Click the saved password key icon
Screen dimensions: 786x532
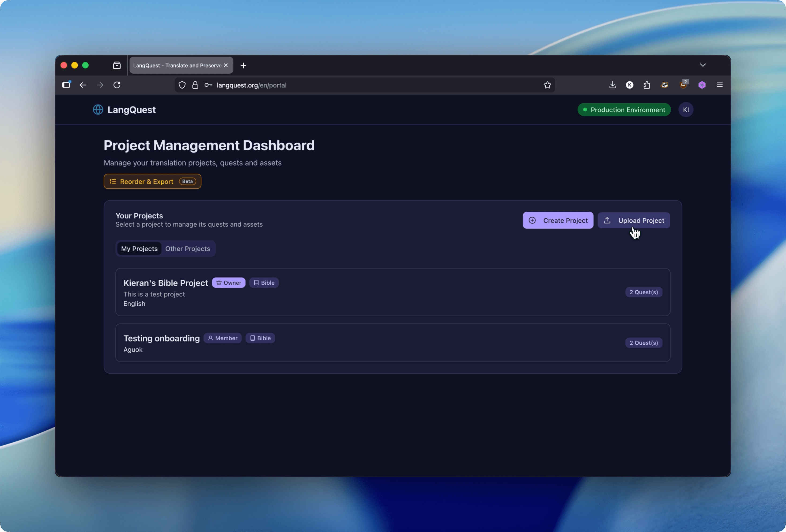[208, 85]
